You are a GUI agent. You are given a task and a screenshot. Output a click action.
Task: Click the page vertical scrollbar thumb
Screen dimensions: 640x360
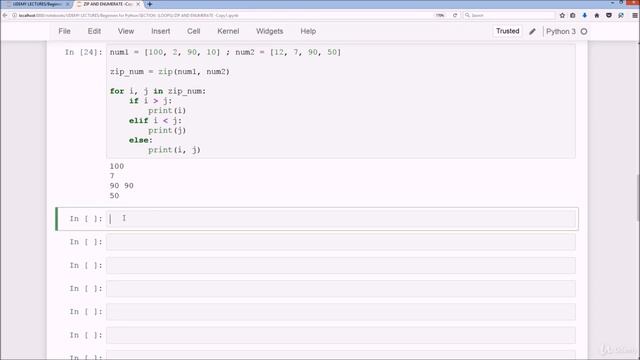638,198
